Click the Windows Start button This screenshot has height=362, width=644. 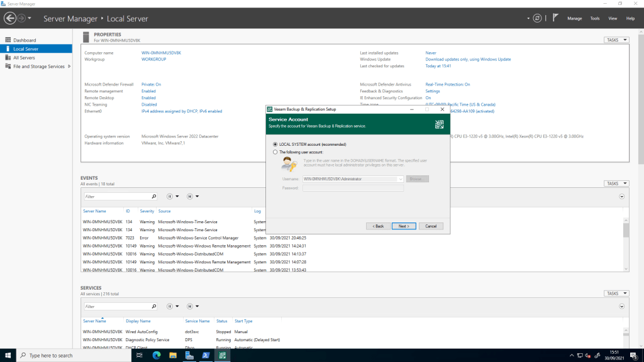point(8,355)
